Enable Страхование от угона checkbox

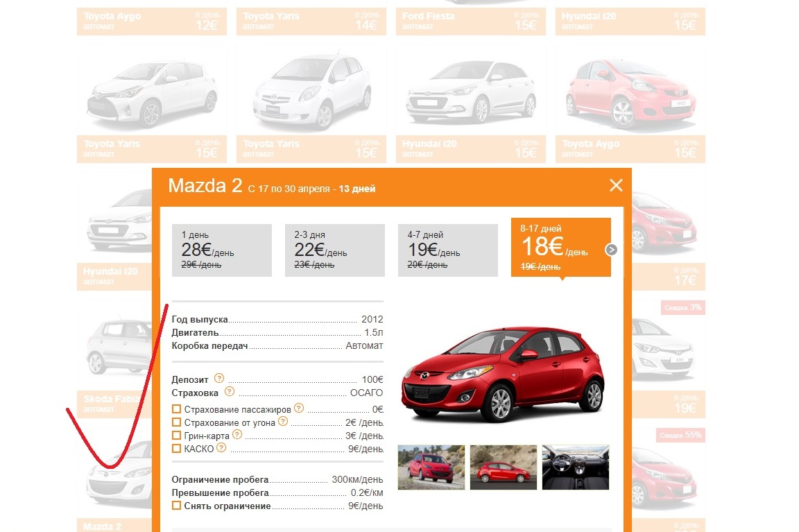click(176, 422)
